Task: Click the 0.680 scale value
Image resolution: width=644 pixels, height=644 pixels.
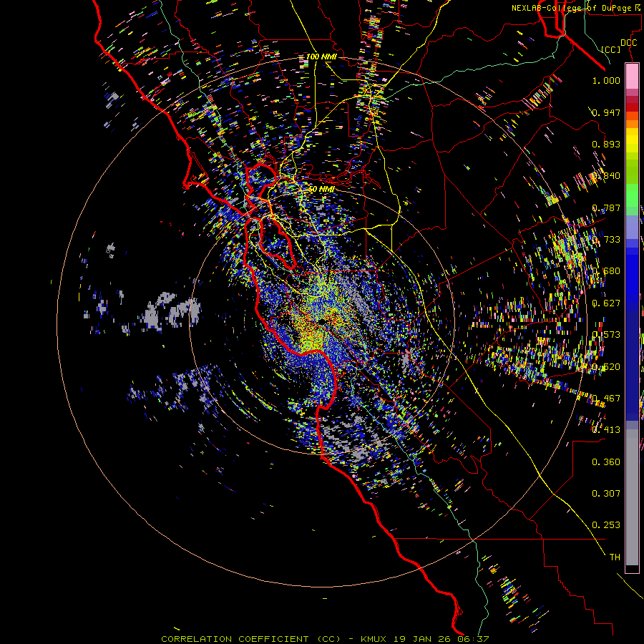Action: pos(606,271)
